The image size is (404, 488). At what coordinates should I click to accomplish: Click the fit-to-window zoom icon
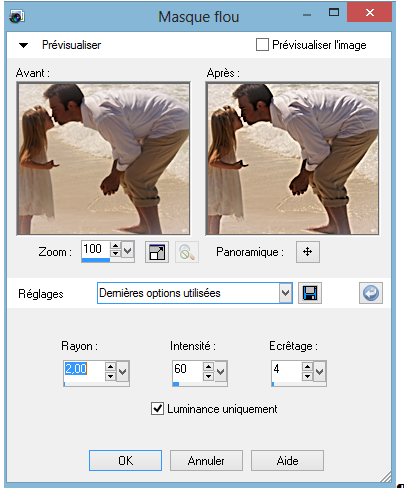157,252
